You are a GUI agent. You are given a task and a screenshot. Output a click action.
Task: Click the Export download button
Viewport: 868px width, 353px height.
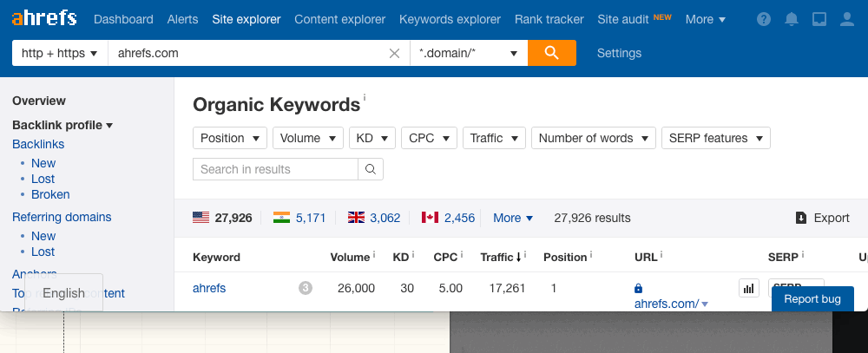(822, 218)
